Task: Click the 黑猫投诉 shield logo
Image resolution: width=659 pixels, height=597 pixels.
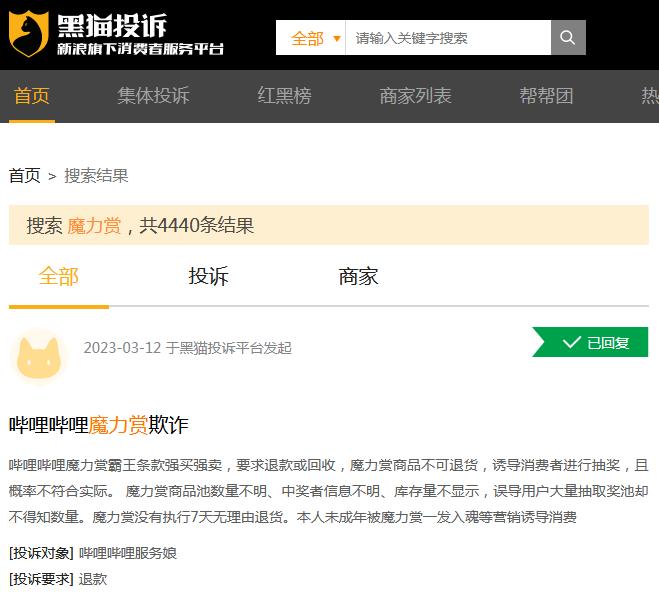Action: point(28,34)
